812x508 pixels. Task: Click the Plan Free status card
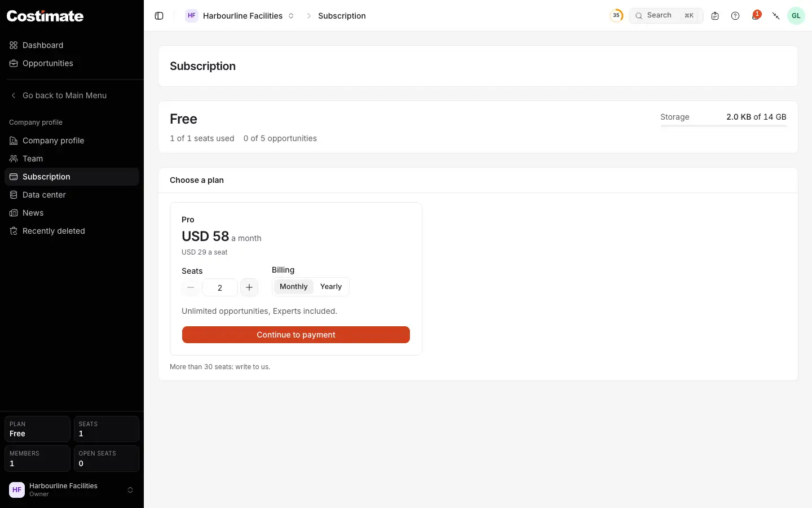pyautogui.click(x=37, y=429)
